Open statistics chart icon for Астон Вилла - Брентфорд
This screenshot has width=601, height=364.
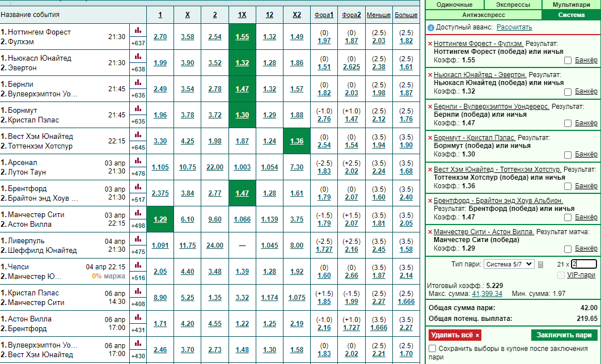click(x=138, y=317)
